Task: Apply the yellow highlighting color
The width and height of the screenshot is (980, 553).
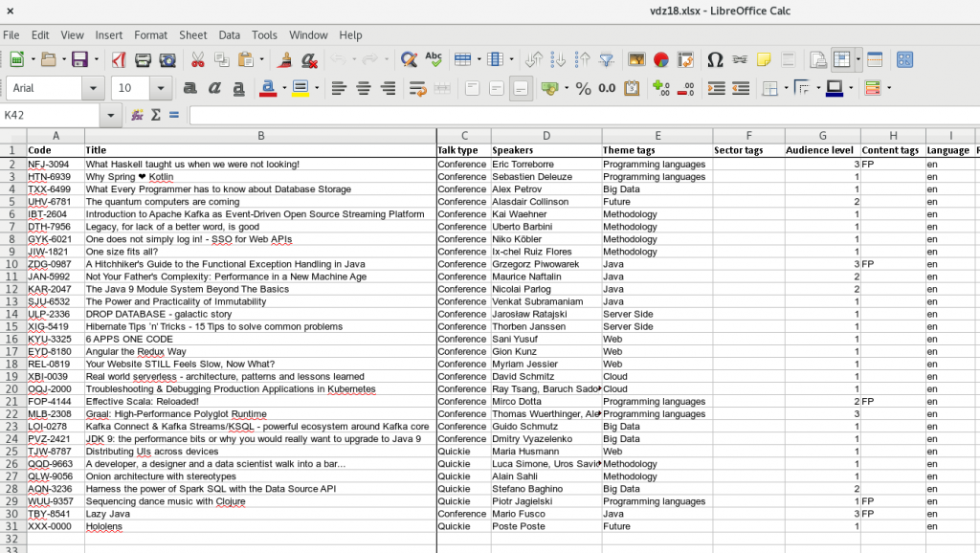Action: (301, 88)
